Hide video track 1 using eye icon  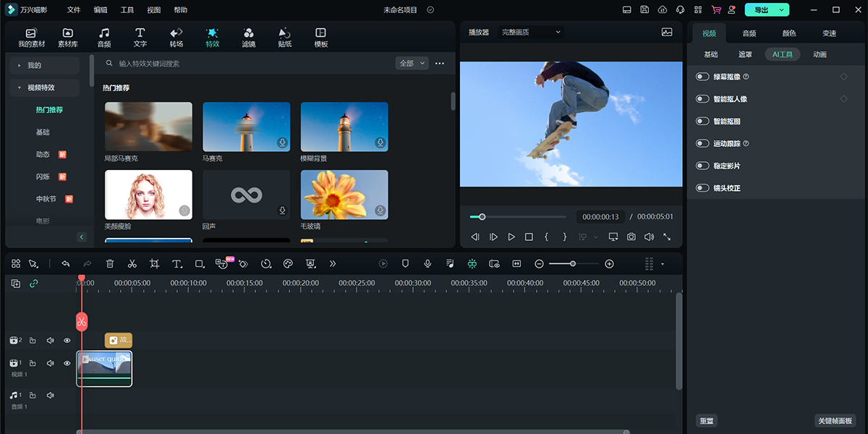tap(67, 363)
